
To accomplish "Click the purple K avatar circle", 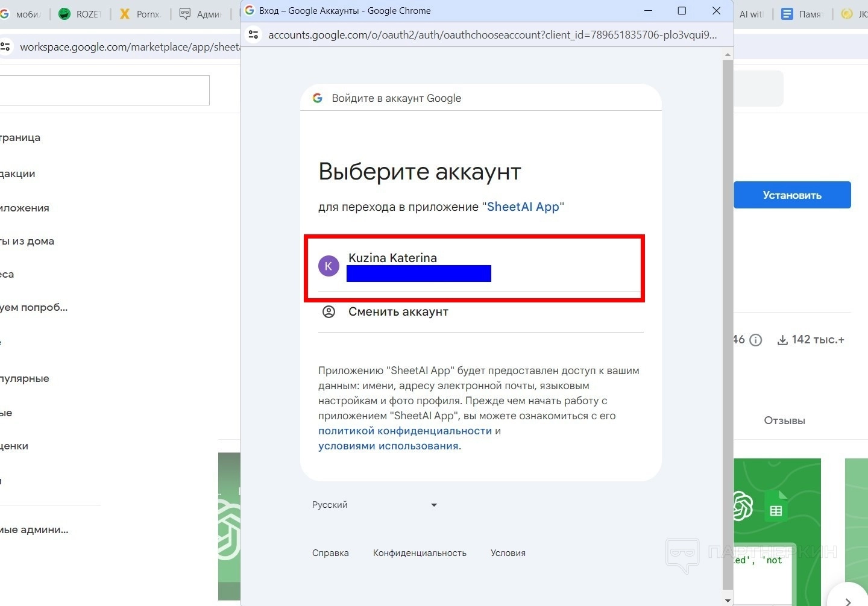I will (329, 266).
